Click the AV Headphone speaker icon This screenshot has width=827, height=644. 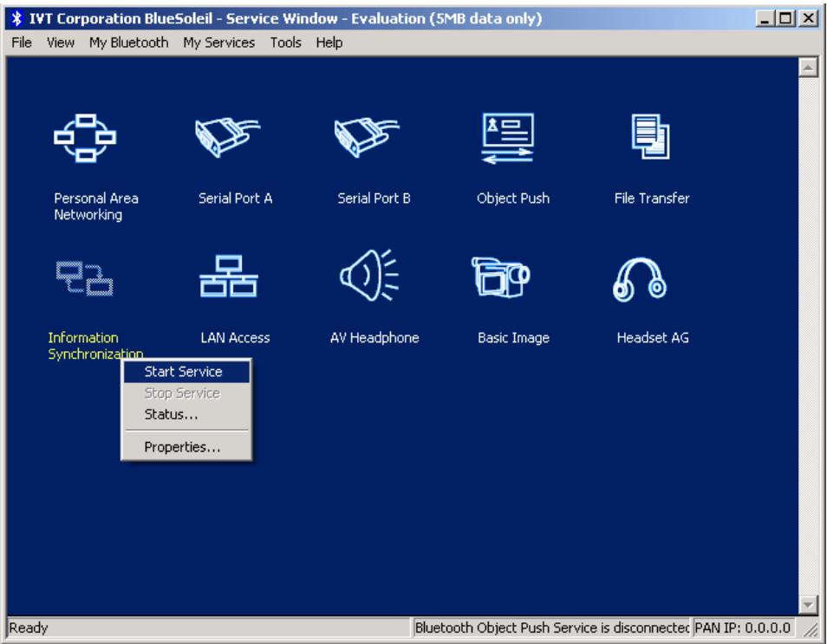tap(369, 276)
